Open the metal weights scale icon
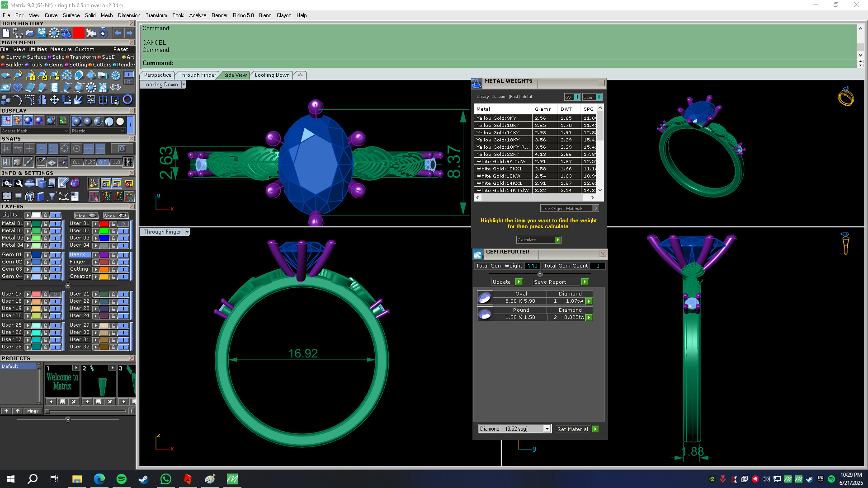Image resolution: width=868 pixels, height=488 pixels. (66, 33)
